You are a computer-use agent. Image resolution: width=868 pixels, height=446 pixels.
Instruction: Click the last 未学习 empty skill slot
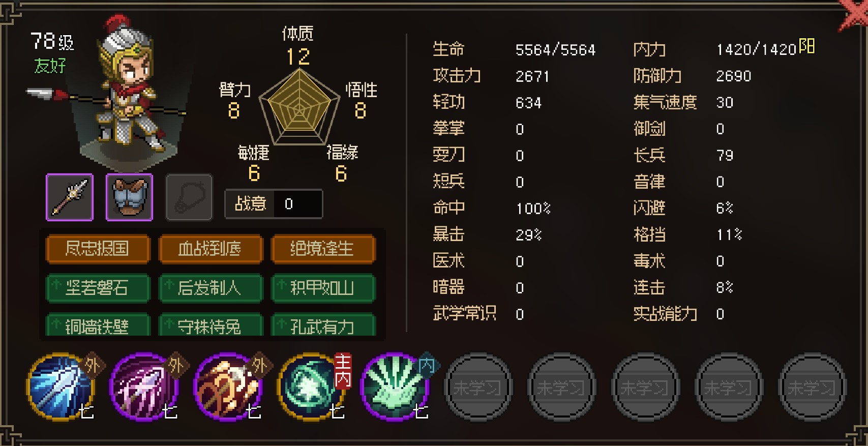point(813,388)
